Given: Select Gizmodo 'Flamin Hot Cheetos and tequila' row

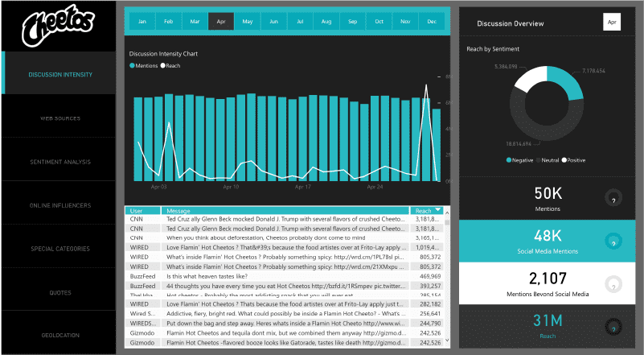Looking at the screenshot, I should pyautogui.click(x=285, y=332).
